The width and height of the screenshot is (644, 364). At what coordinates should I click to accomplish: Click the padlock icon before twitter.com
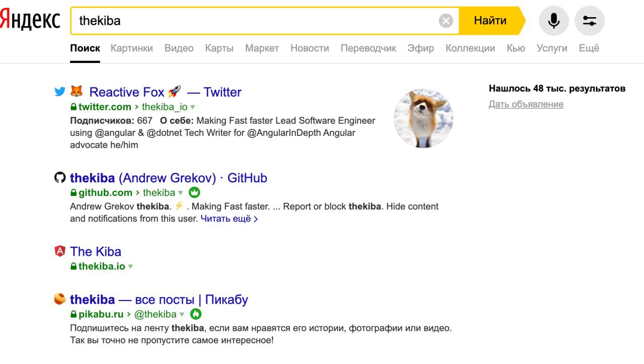[x=73, y=107]
